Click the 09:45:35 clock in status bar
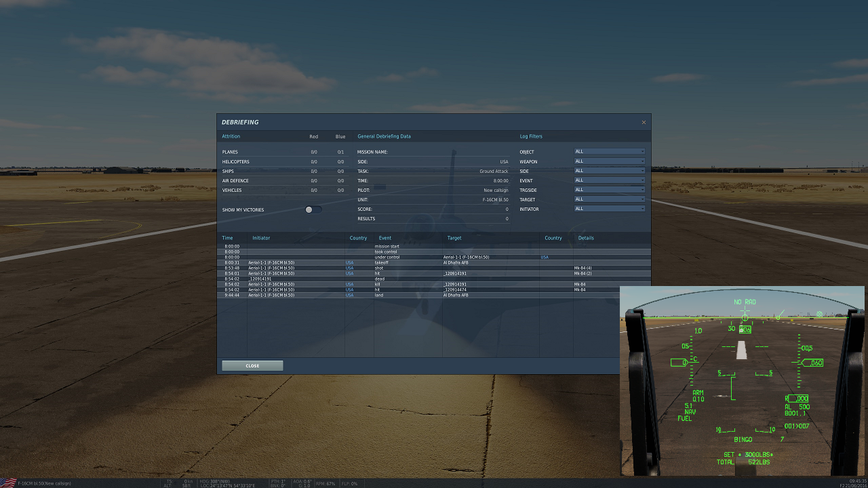The width and height of the screenshot is (868, 488). (856, 481)
